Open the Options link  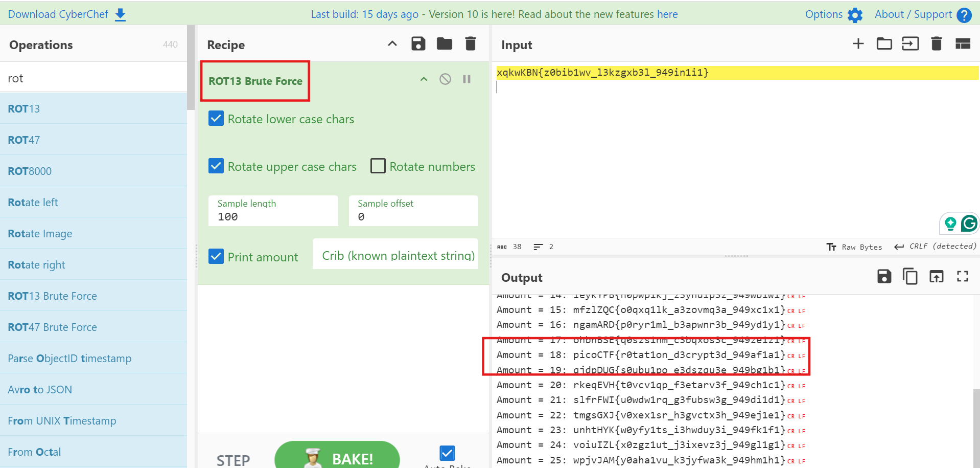click(824, 14)
